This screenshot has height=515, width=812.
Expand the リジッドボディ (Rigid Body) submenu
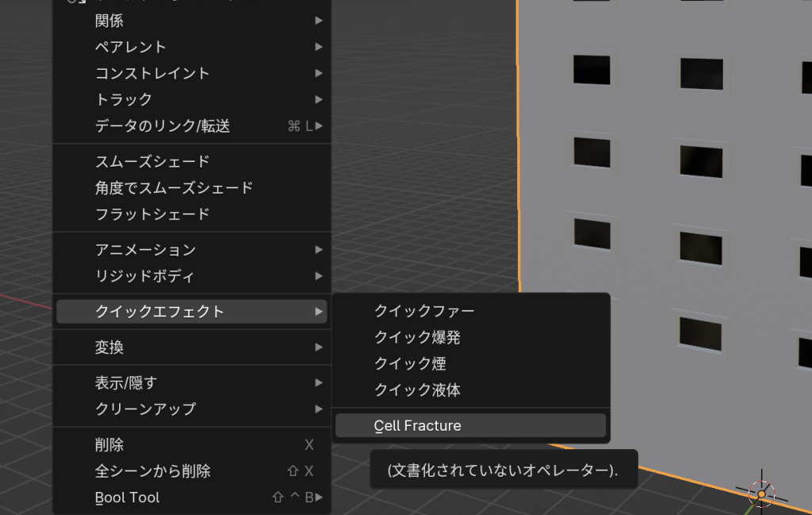(x=191, y=276)
